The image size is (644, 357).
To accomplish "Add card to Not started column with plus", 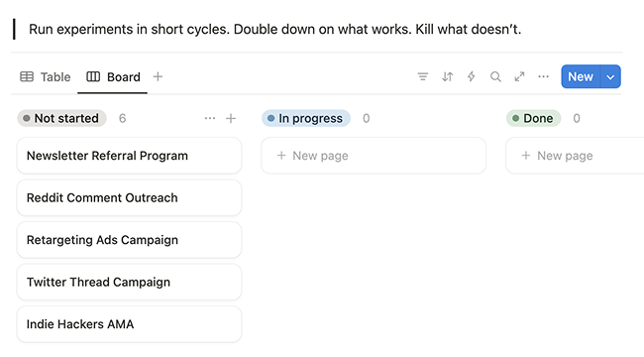I will pyautogui.click(x=231, y=118).
